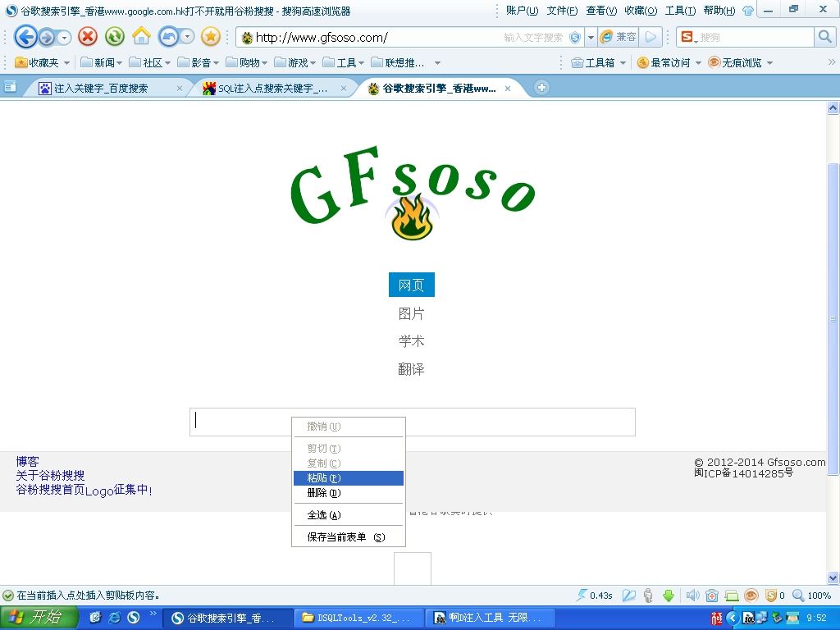
Task: Click the 兼容 compatibility mode button
Action: pyautogui.click(x=619, y=37)
